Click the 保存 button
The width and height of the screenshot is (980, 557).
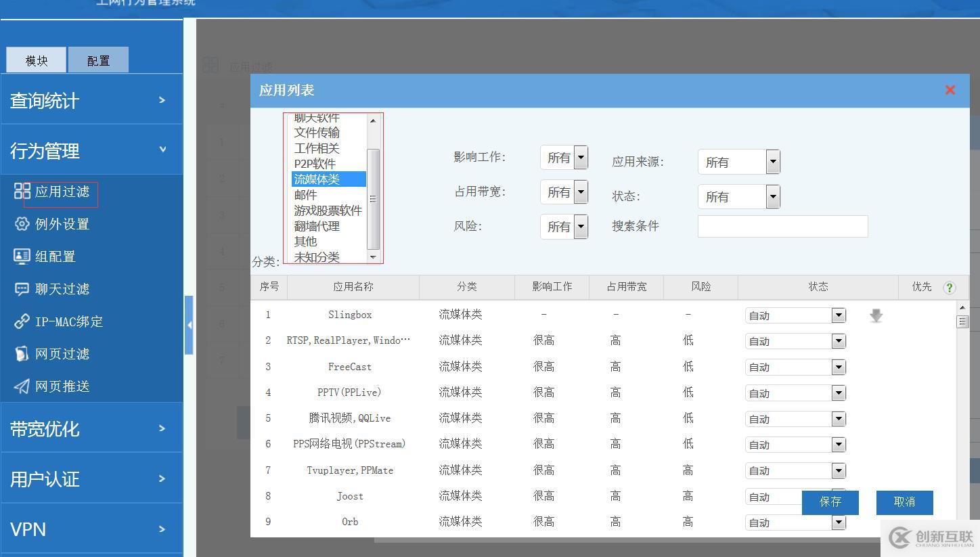coord(830,502)
